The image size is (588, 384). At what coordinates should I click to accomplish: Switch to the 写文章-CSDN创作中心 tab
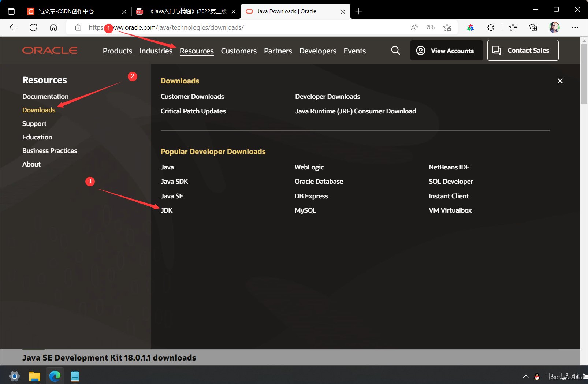pos(77,11)
